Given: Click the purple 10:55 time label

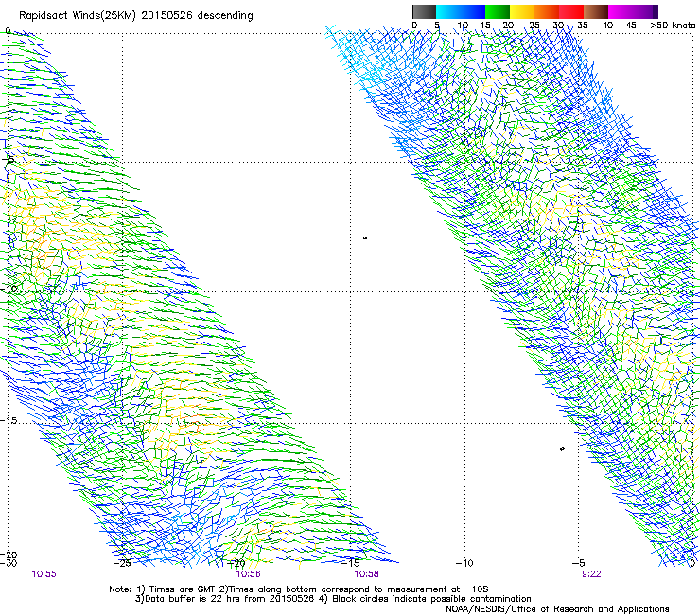Looking at the screenshot, I should [44, 574].
